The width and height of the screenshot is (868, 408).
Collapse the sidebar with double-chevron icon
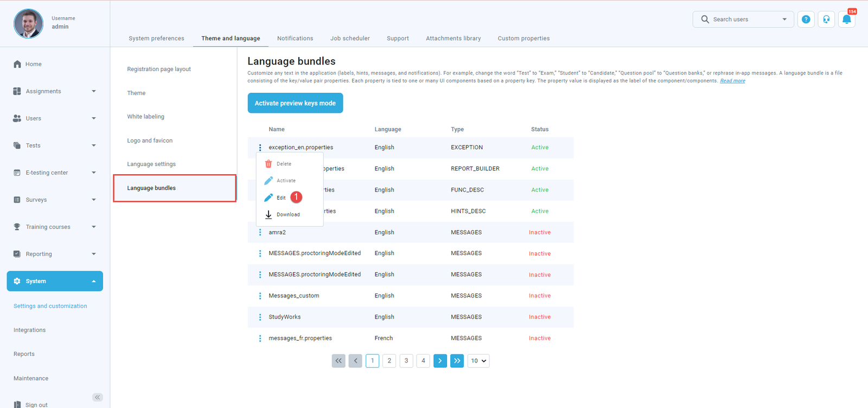[x=98, y=397]
